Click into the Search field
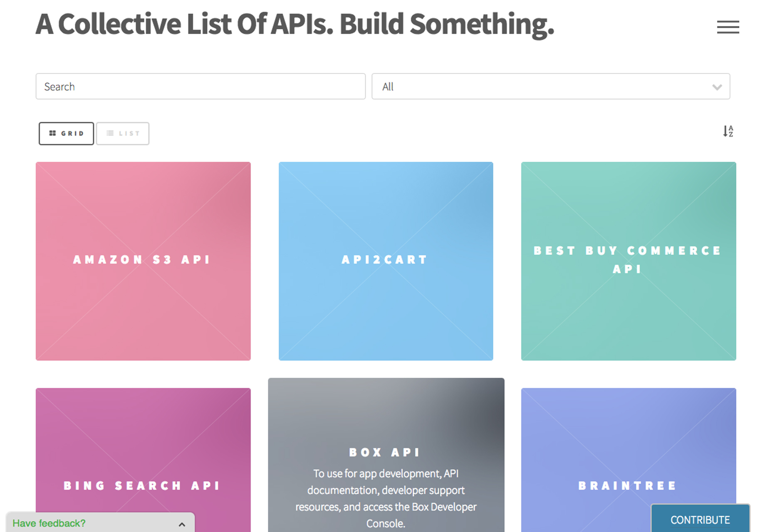The height and width of the screenshot is (532, 772). (x=200, y=86)
